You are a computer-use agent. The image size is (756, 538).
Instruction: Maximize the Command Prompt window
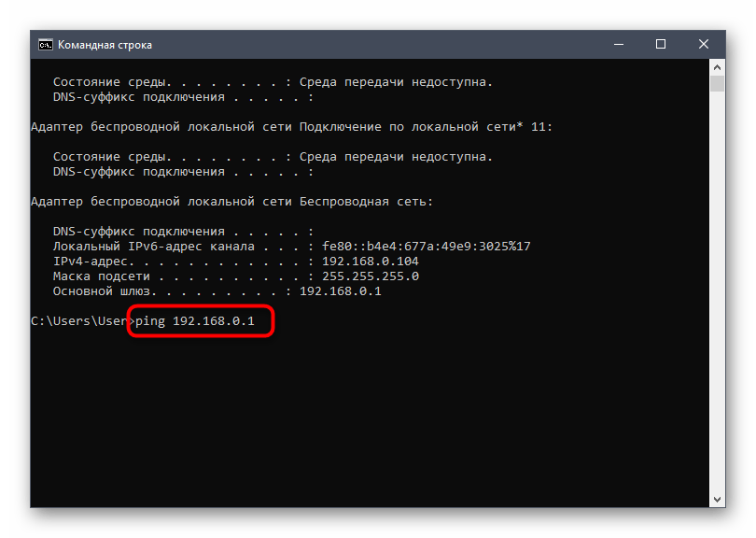point(661,44)
